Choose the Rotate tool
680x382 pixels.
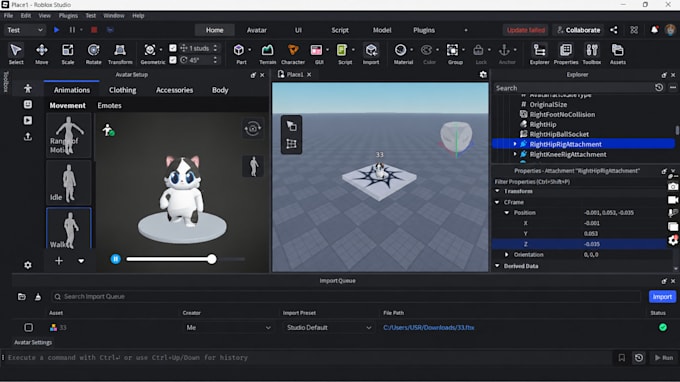coord(93,54)
